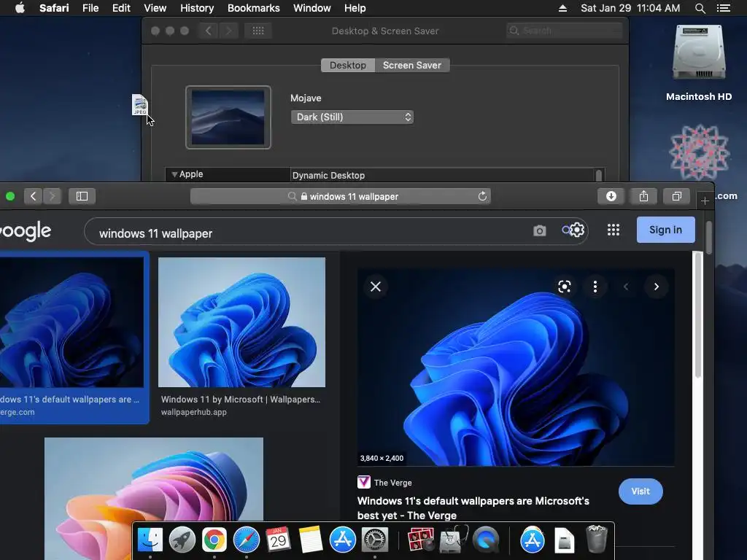Click wallpaperhub.app result caption

(x=193, y=413)
